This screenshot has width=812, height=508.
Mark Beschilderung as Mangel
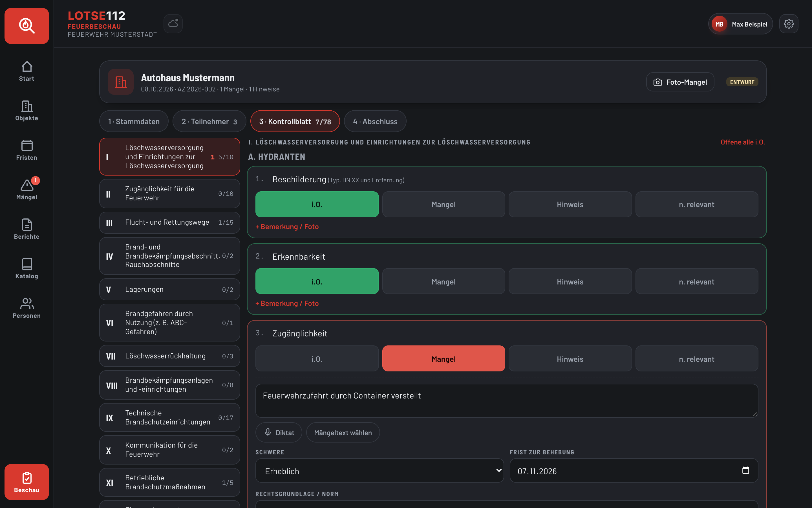(x=443, y=204)
